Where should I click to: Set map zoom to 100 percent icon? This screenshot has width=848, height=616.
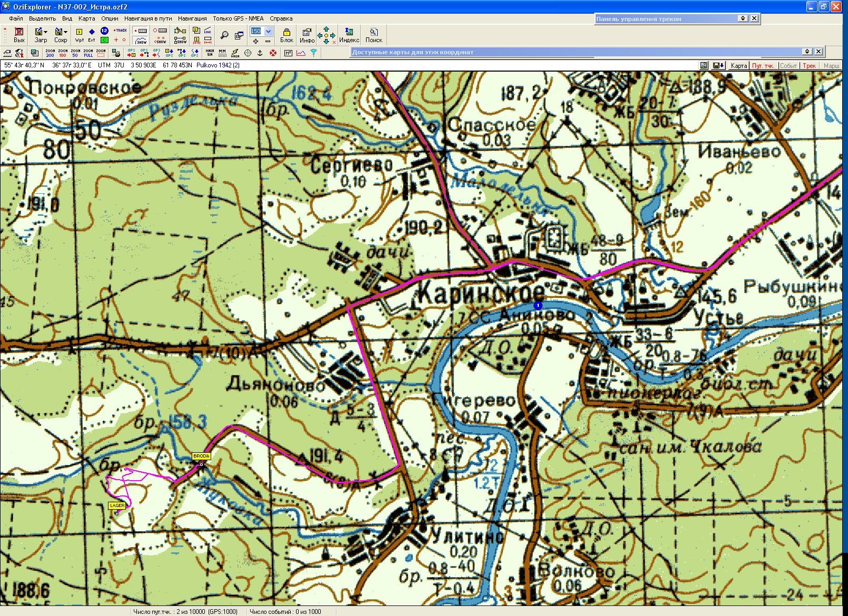[63, 53]
